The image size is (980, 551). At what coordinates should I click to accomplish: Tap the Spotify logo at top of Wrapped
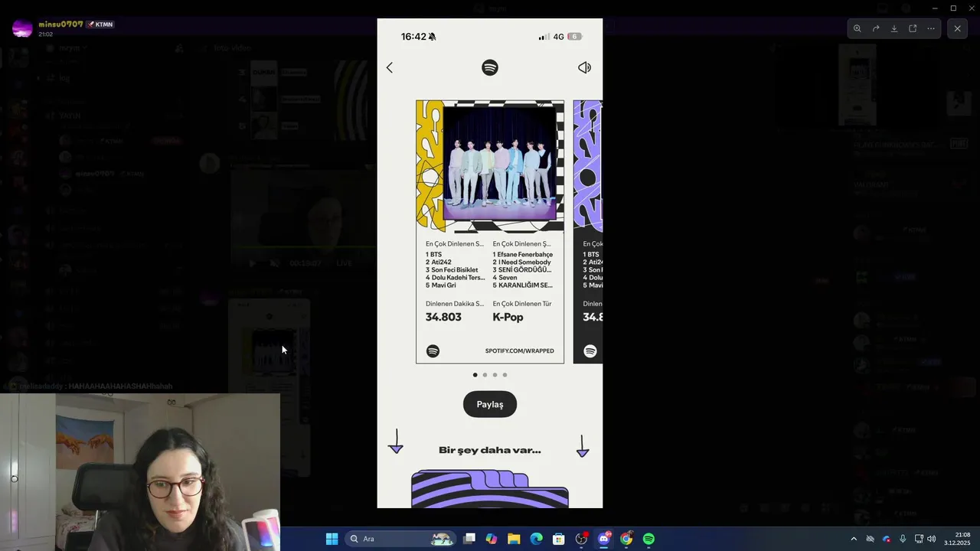click(x=490, y=67)
